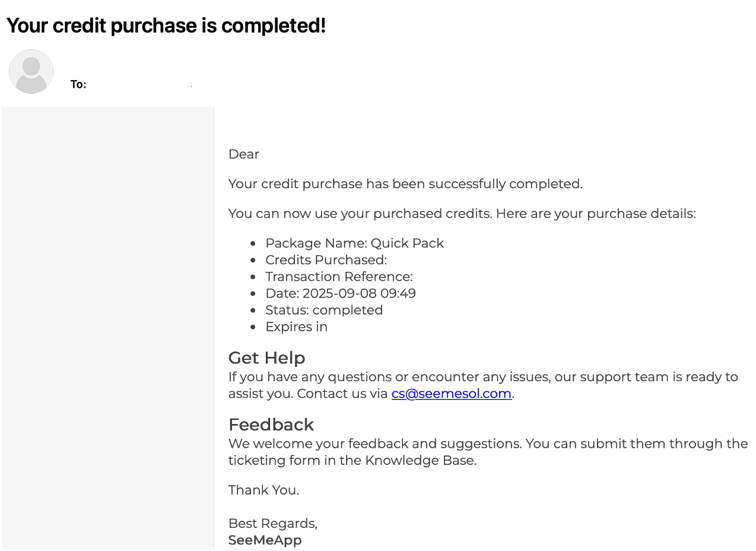The image size is (756, 551).
Task: Click the empty gray left sidebar panel
Action: pyautogui.click(x=107, y=327)
